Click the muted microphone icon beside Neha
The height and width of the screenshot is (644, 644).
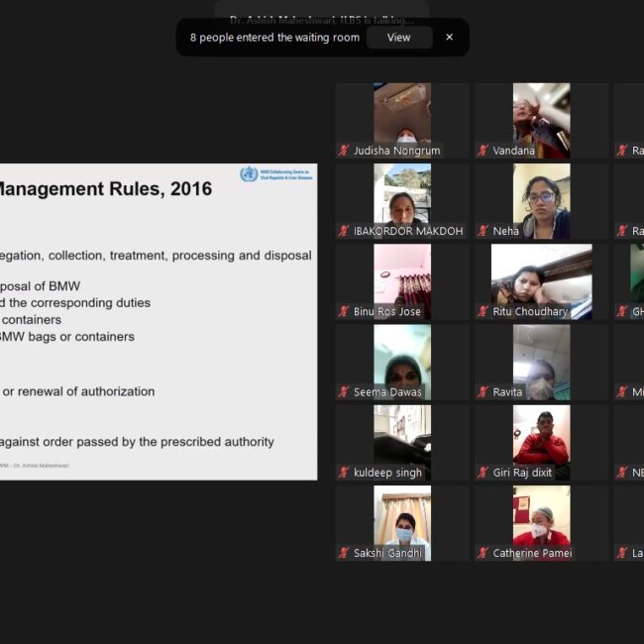pyautogui.click(x=483, y=231)
